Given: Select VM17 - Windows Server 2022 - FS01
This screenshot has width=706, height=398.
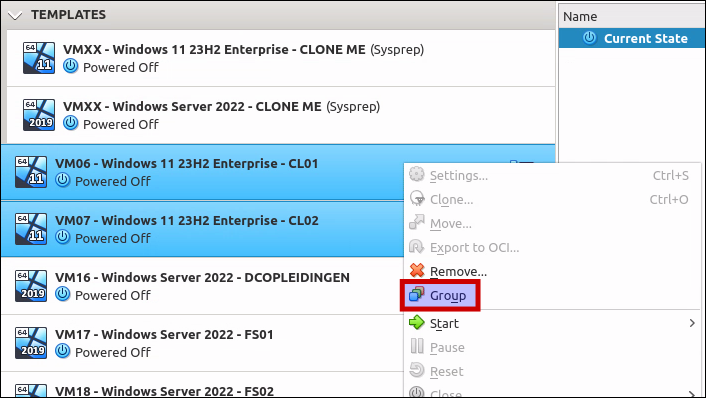Looking at the screenshot, I should point(202,343).
